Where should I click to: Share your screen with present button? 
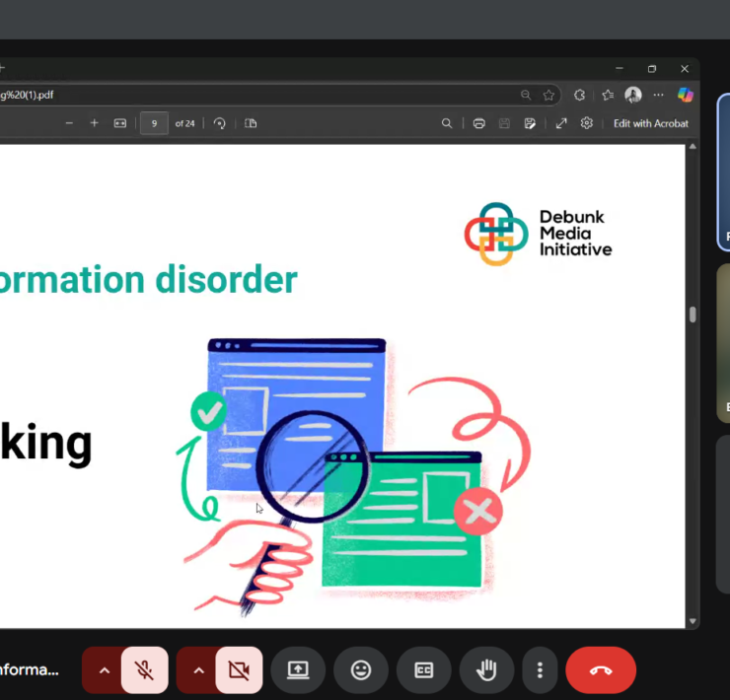298,670
